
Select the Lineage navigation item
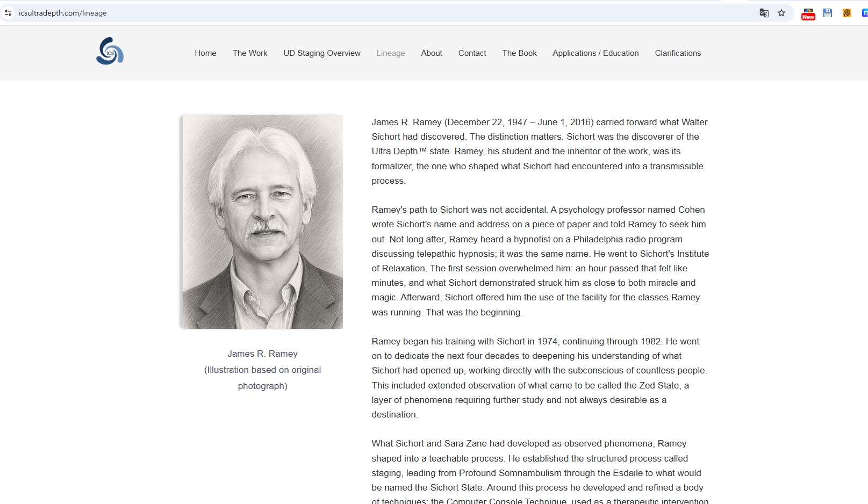tap(391, 53)
